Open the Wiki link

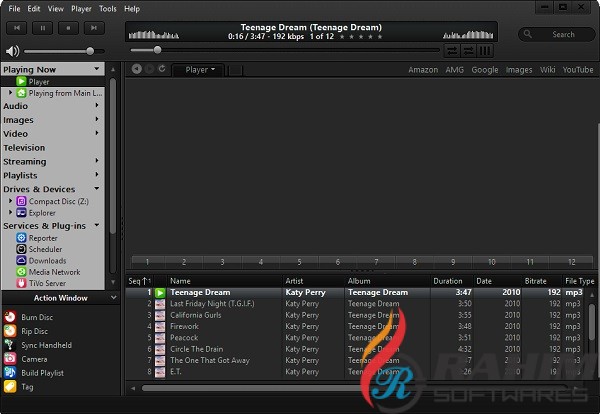tap(548, 70)
